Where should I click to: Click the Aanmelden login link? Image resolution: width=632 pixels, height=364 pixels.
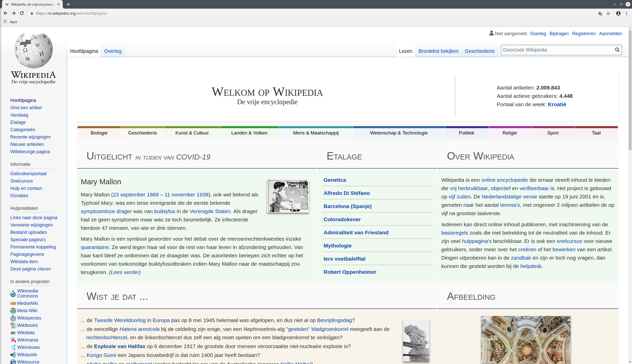pos(610,34)
